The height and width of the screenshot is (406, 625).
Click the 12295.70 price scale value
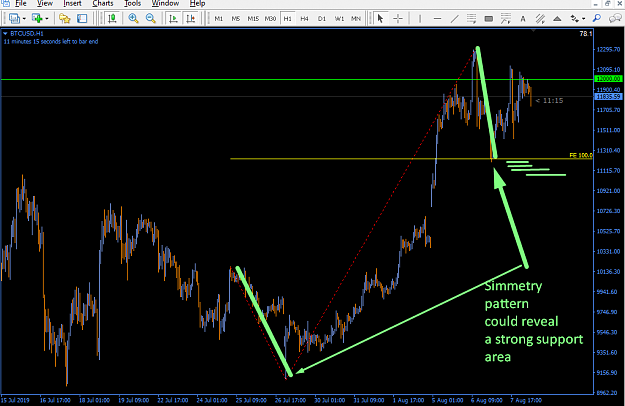[608, 49]
